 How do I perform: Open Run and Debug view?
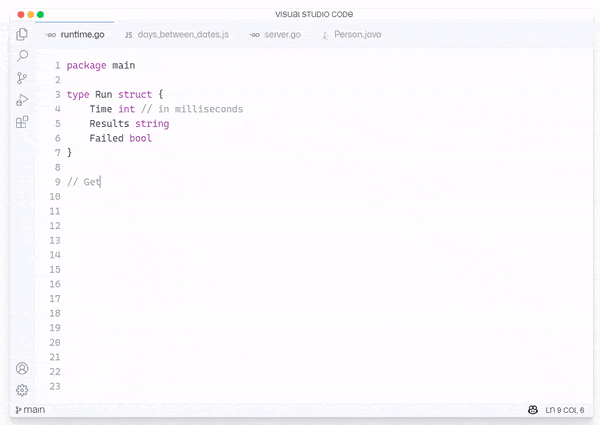(x=22, y=100)
